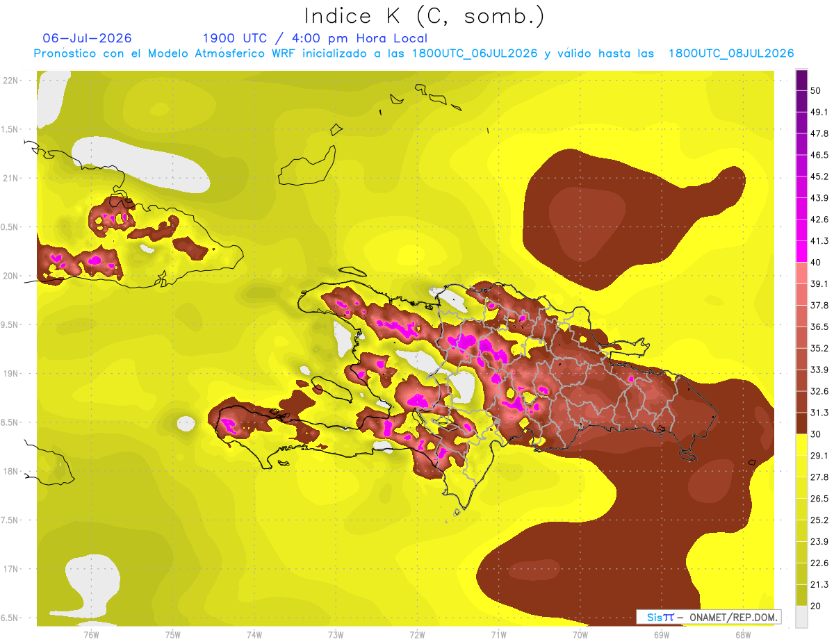Click the colorbar value '29.1'
Screen dimensions: 834x644
819,456
